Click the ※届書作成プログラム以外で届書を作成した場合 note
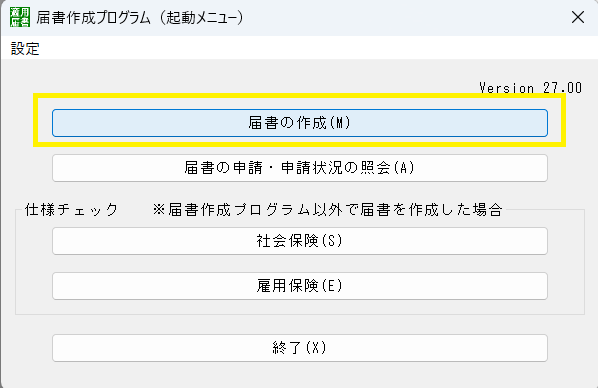 coord(328,209)
